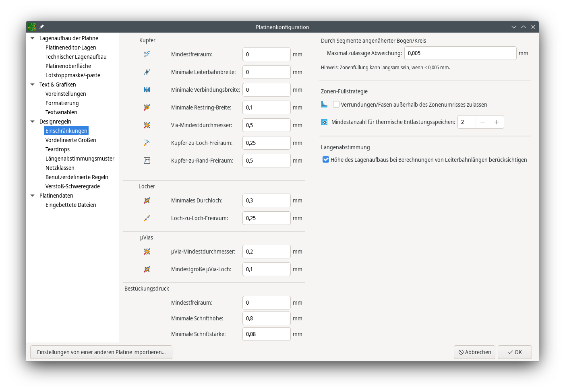Collapse the Designregeln tree section

[x=33, y=122]
